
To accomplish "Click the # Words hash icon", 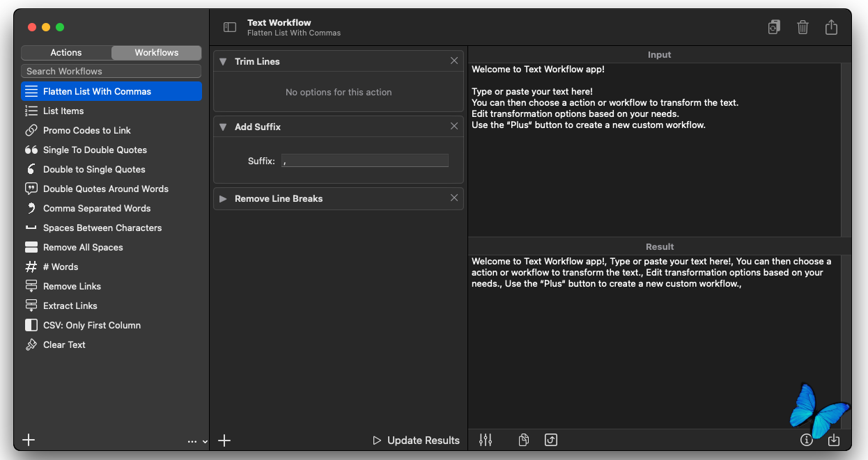I will (x=31, y=267).
